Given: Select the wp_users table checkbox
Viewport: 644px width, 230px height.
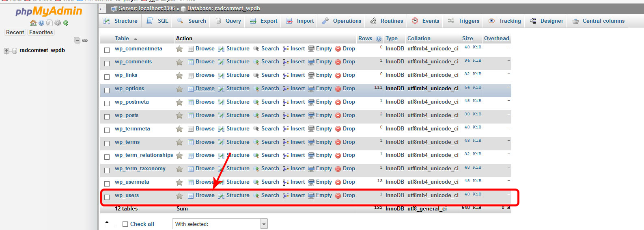Looking at the screenshot, I should pyautogui.click(x=107, y=197).
